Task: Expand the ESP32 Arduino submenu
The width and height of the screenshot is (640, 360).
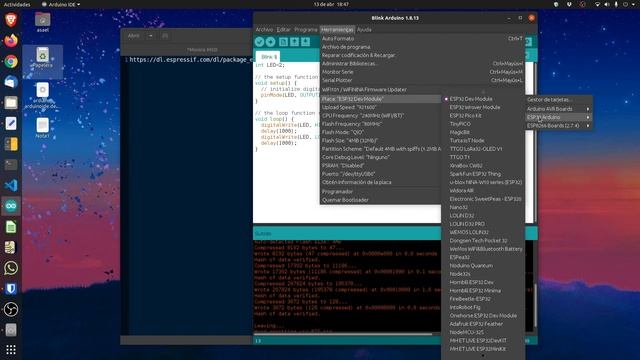Action: [558, 117]
